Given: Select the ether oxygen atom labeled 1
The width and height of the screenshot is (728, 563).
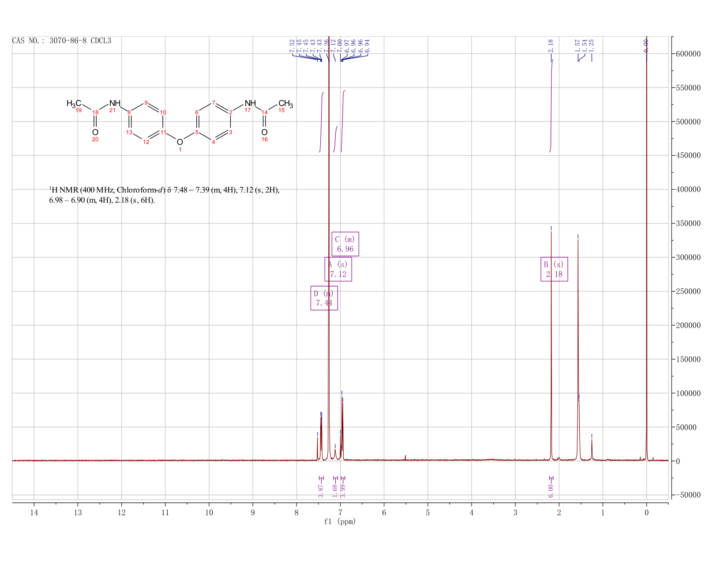Looking at the screenshot, I should 180,142.
